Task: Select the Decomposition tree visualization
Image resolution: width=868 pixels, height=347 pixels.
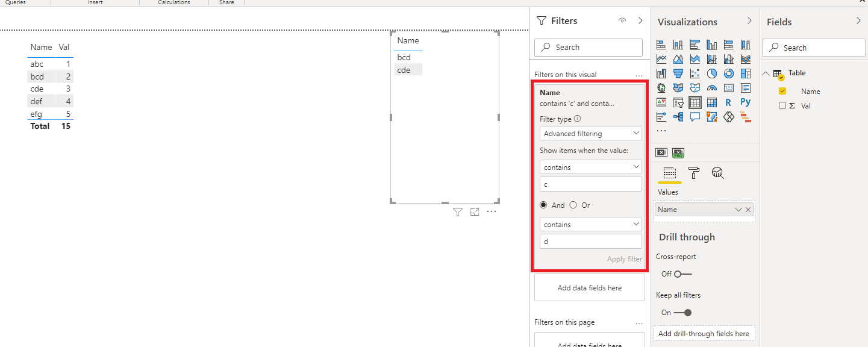Action: 678,117
